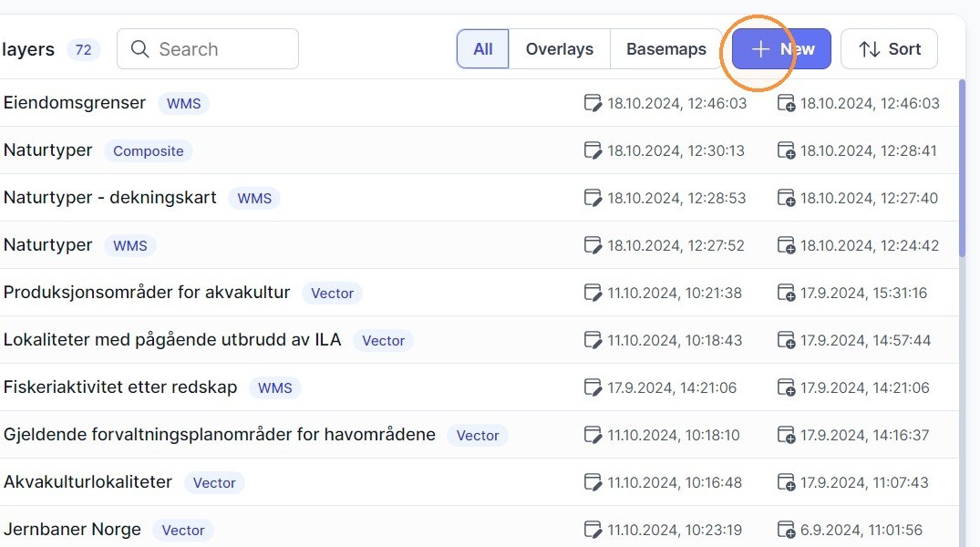Open the Sort options
This screenshot has height=547, width=980.
(889, 48)
